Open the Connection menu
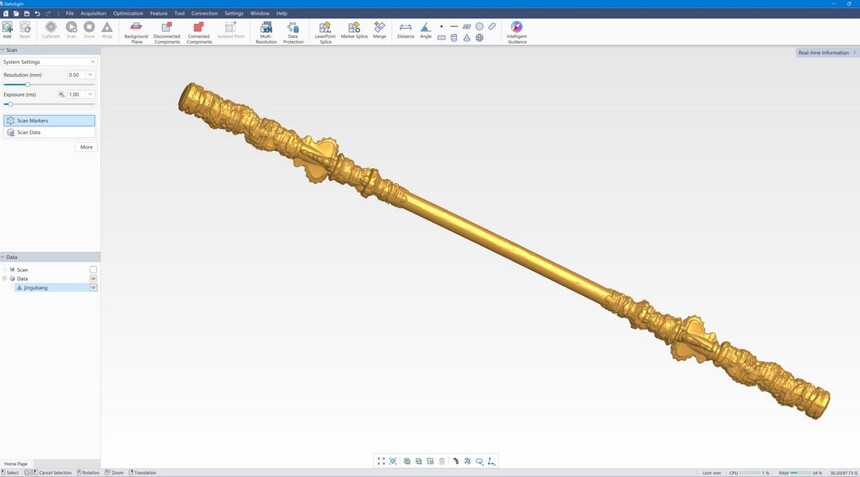This screenshot has width=860, height=477. [x=204, y=13]
